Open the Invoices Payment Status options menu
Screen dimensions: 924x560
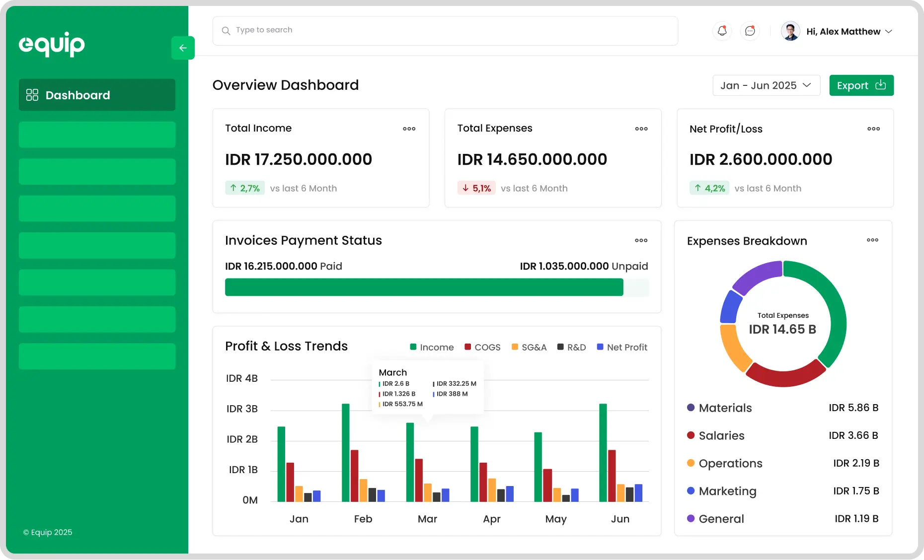pyautogui.click(x=641, y=240)
